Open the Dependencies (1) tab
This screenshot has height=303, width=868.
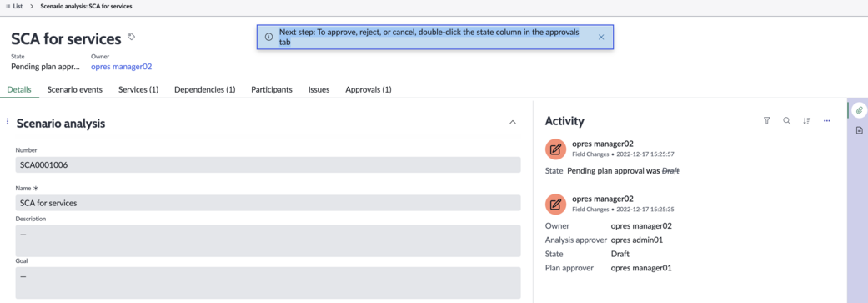coord(205,90)
